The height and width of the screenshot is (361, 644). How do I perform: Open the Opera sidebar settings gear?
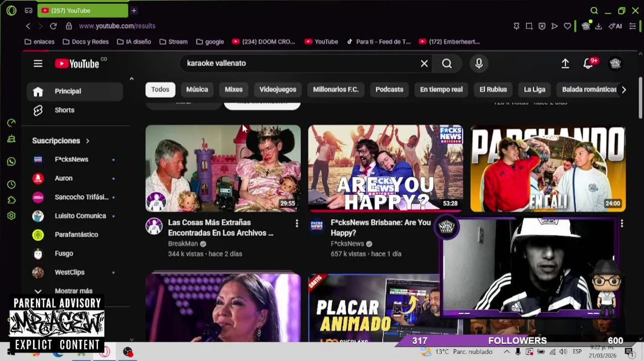click(x=12, y=216)
